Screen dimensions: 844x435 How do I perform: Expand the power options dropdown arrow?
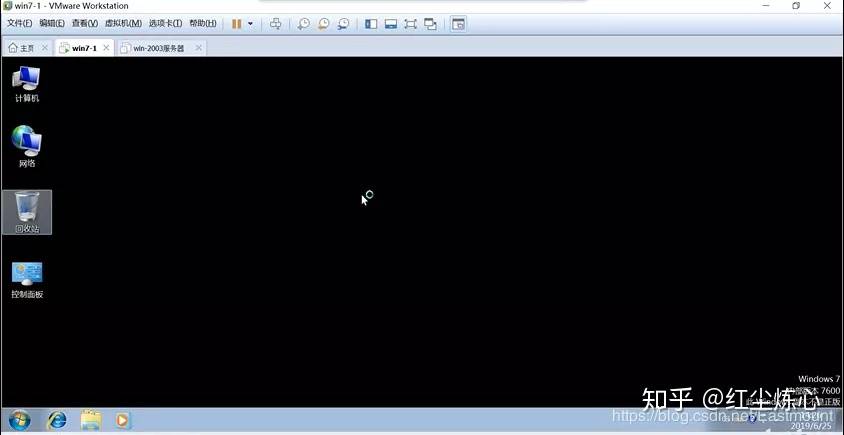(x=250, y=24)
